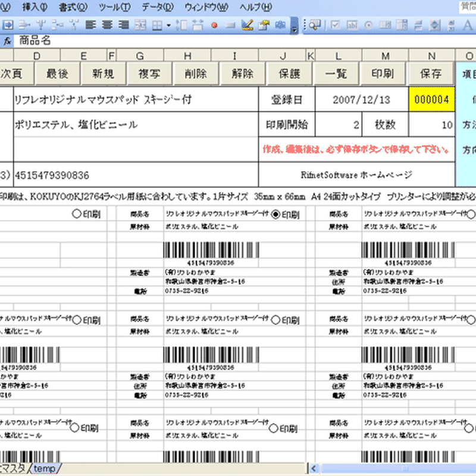
Task: Click the horizontal scrollbar thumb
Action: (398, 468)
